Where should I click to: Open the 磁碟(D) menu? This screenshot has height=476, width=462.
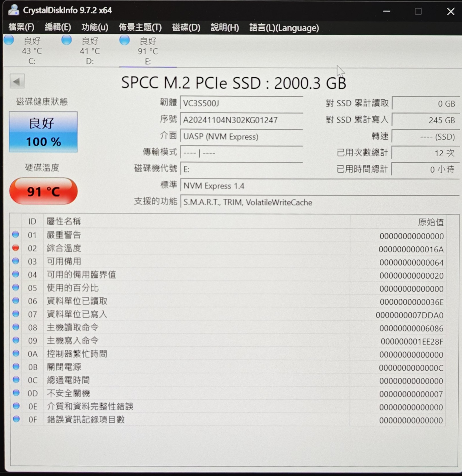[186, 27]
